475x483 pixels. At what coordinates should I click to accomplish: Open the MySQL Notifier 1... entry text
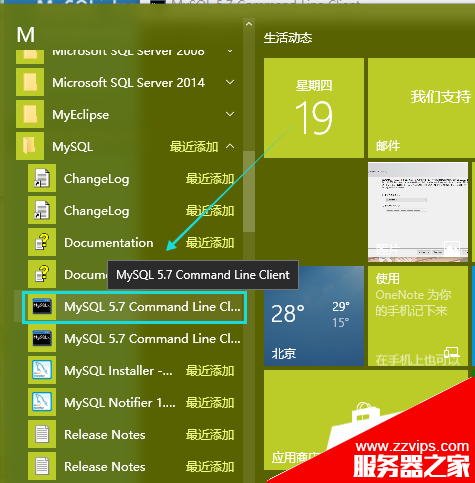click(120, 403)
